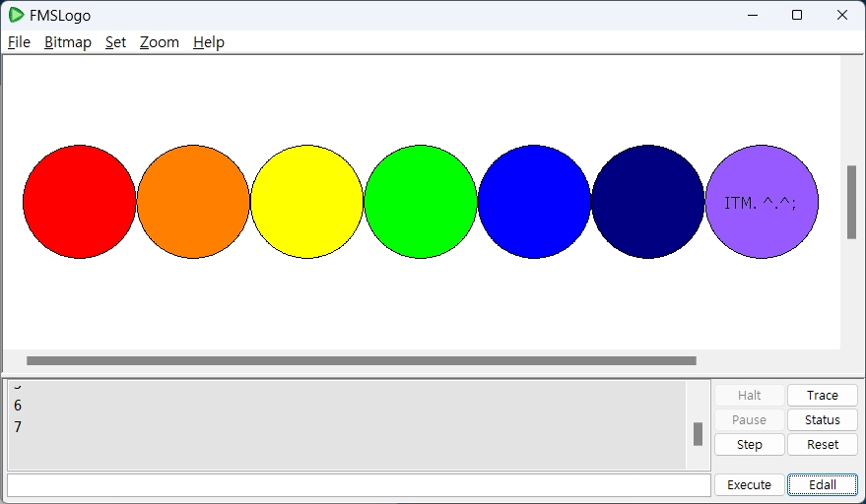
Task: Click the Halt button
Action: click(x=749, y=396)
